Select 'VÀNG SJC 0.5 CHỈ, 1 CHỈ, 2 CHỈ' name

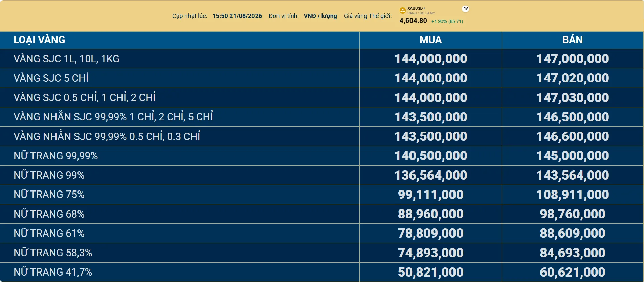85,97
